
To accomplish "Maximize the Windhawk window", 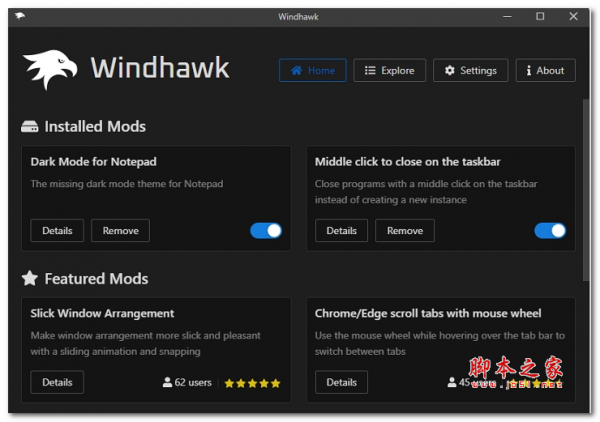I will click(540, 16).
